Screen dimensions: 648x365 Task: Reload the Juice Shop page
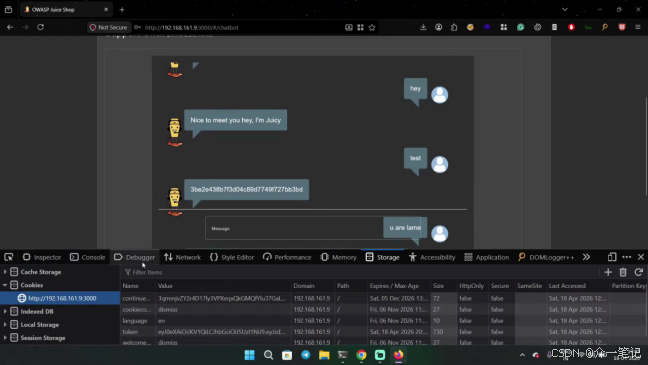(x=40, y=27)
